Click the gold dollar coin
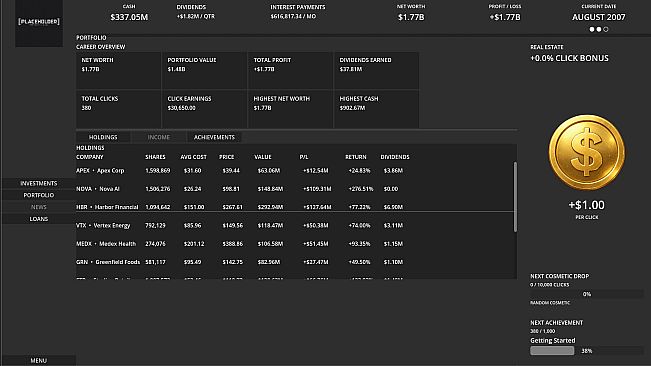The height and width of the screenshot is (366, 651). click(587, 152)
